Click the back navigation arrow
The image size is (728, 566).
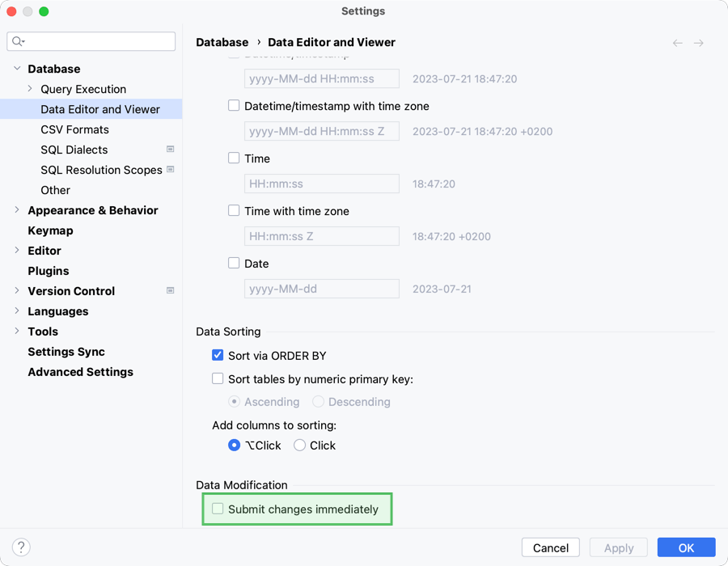[677, 43]
